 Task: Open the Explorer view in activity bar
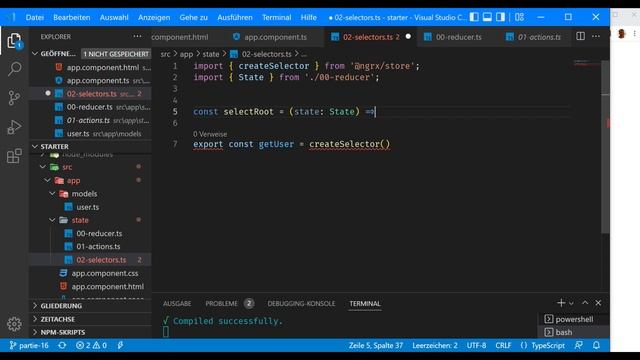point(14,40)
